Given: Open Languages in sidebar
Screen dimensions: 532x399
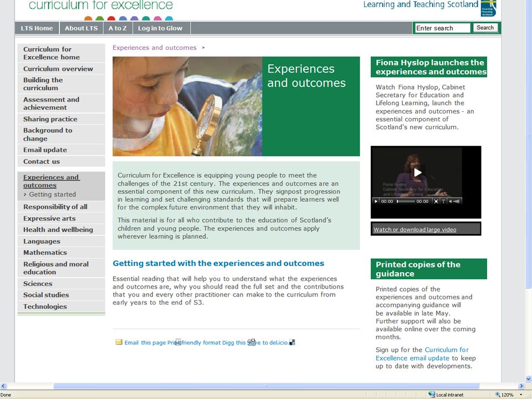Looking at the screenshot, I should [x=62, y=241].
